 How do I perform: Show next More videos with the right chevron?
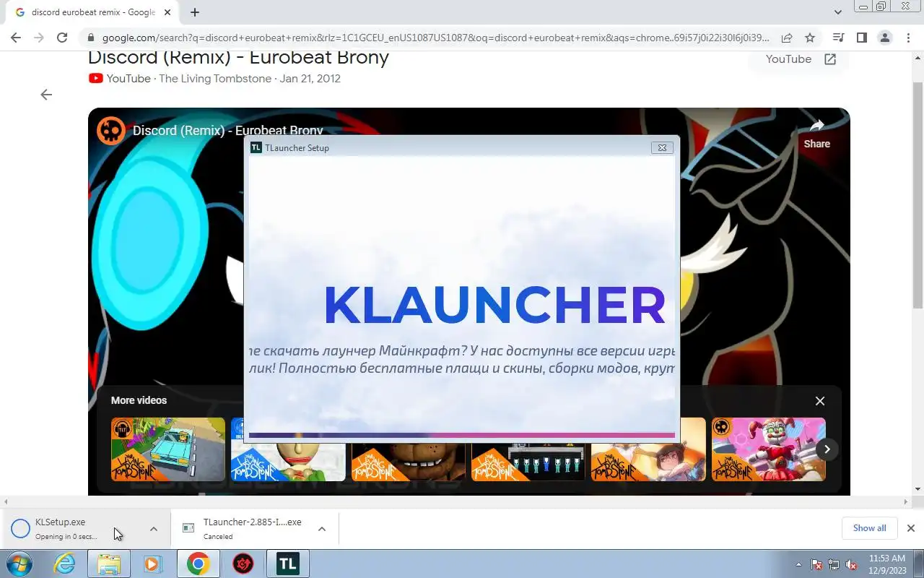click(827, 449)
